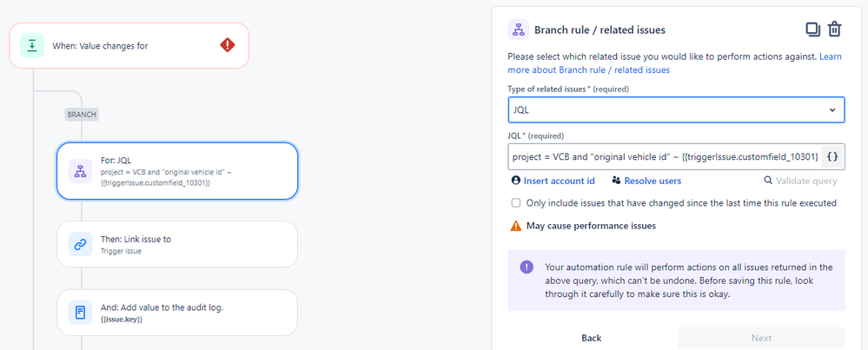The height and width of the screenshot is (350, 868).
Task: Click audit log document icon
Action: (x=80, y=313)
